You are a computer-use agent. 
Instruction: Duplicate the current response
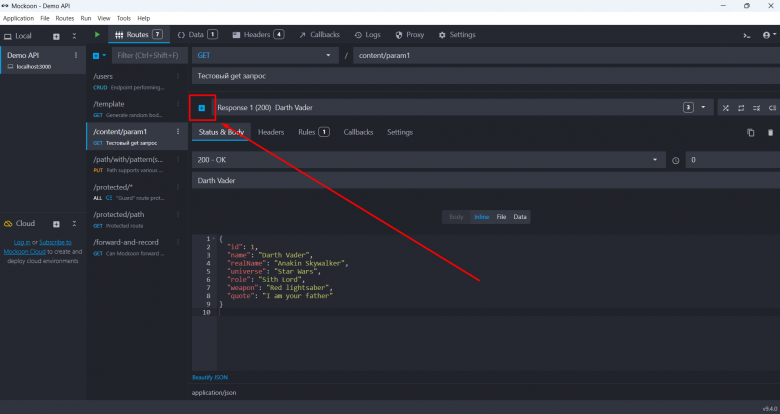point(751,132)
